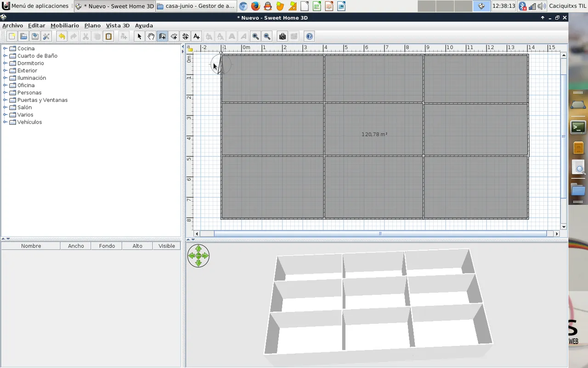Screen dimensions: 588x368
Task: Expand the Salón category
Action: click(x=6, y=107)
